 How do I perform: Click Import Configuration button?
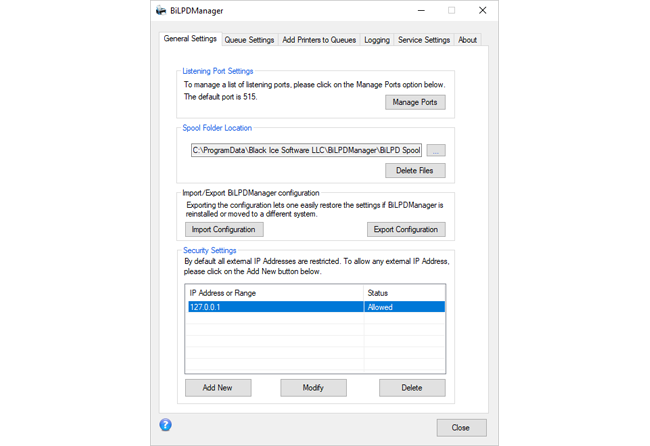tap(224, 229)
